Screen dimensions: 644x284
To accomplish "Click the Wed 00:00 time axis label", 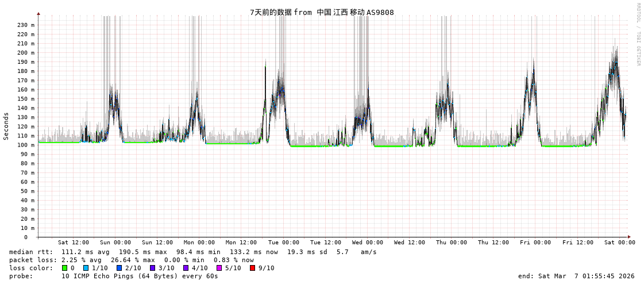I will tap(367, 243).
